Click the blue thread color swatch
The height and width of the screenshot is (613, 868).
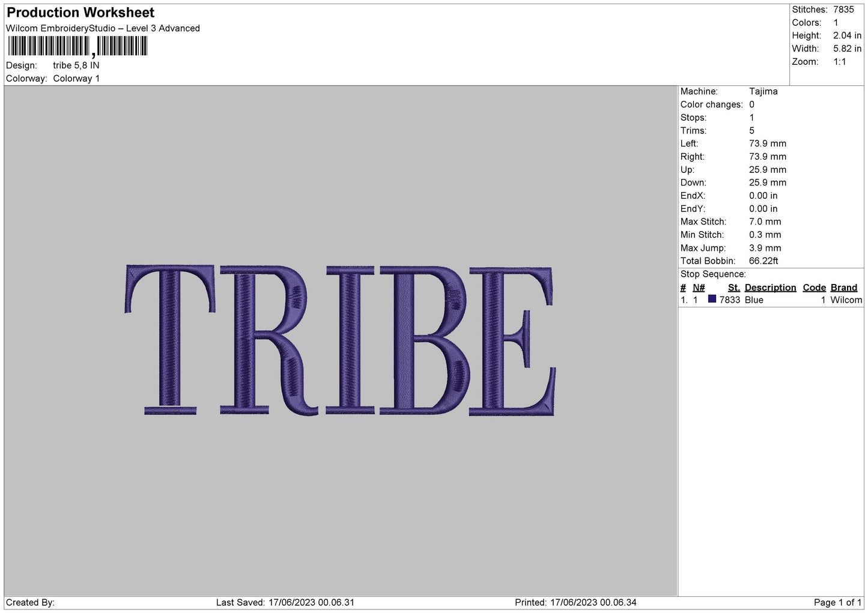coord(712,299)
